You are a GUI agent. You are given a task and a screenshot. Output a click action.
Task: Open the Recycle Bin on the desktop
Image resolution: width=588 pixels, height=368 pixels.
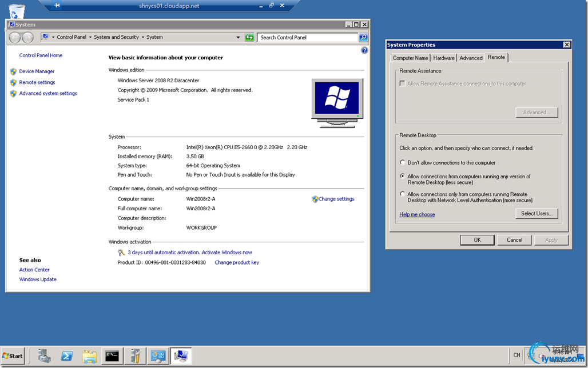coord(17,11)
